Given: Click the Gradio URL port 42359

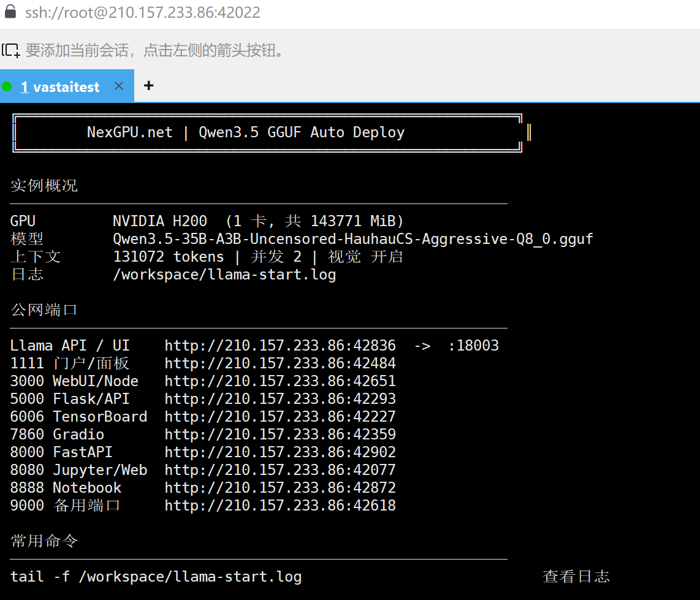Looking at the screenshot, I should 280,435.
